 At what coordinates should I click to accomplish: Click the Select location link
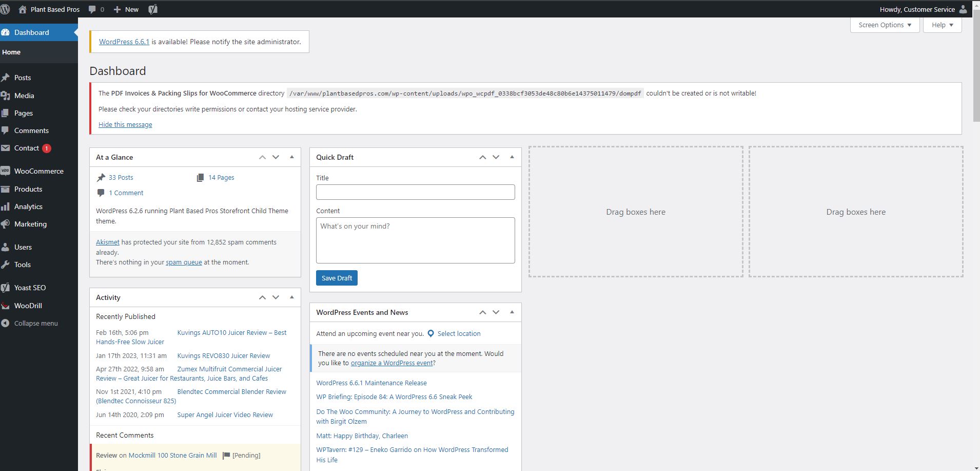[459, 333]
